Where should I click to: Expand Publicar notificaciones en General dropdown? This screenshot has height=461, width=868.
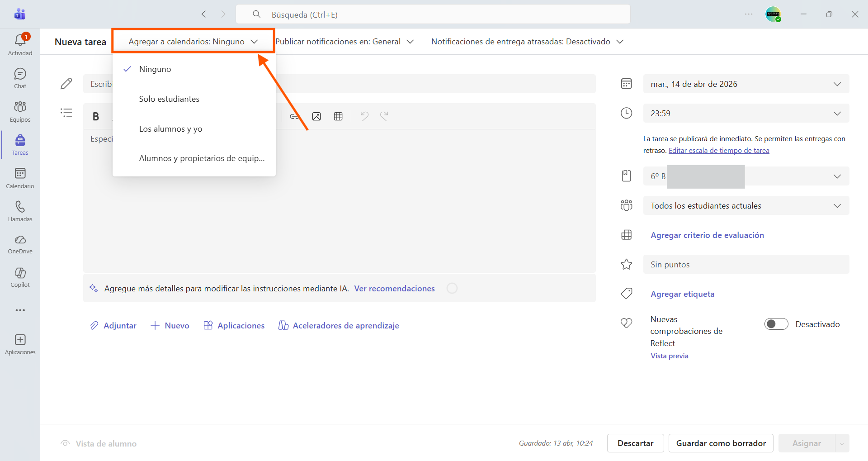click(x=344, y=42)
